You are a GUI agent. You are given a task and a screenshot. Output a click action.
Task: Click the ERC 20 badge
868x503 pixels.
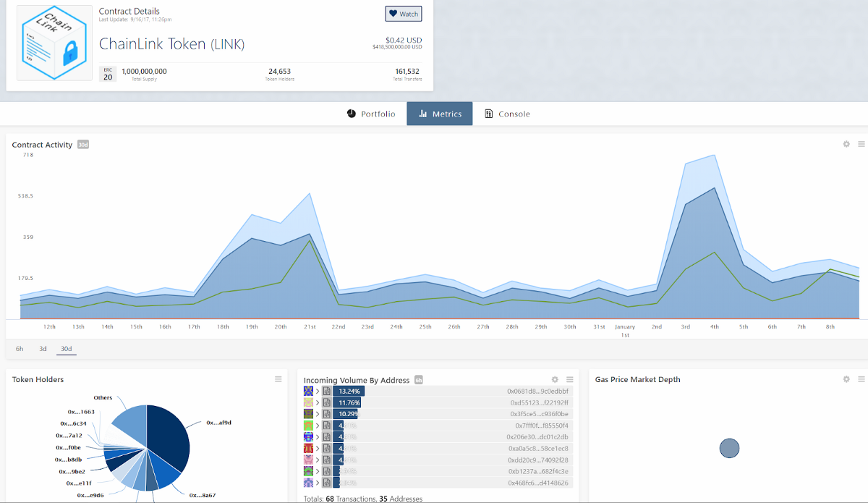tap(107, 74)
